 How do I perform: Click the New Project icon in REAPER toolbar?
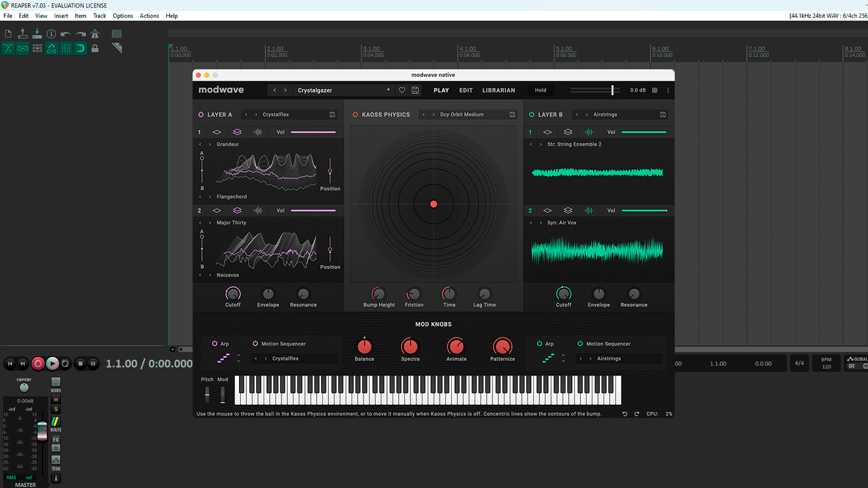[x=8, y=34]
